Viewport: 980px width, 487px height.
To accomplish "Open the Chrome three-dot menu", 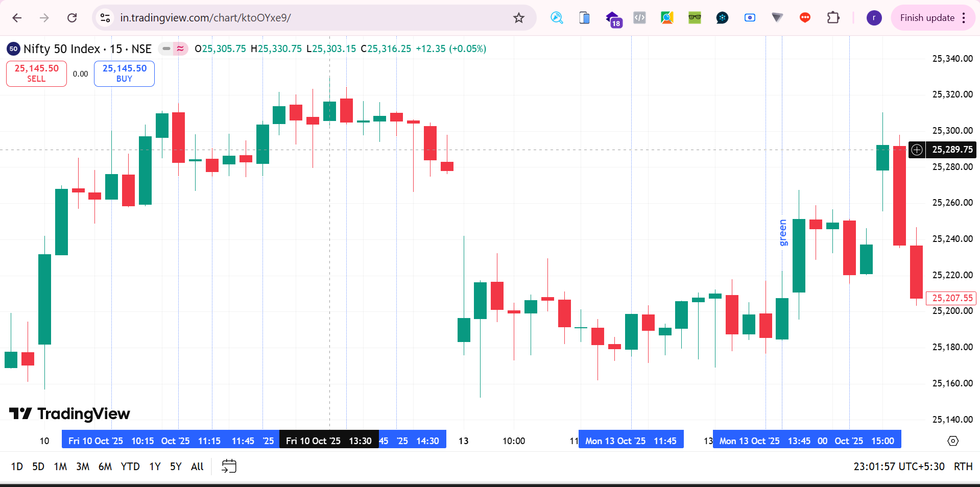I will (x=964, y=18).
